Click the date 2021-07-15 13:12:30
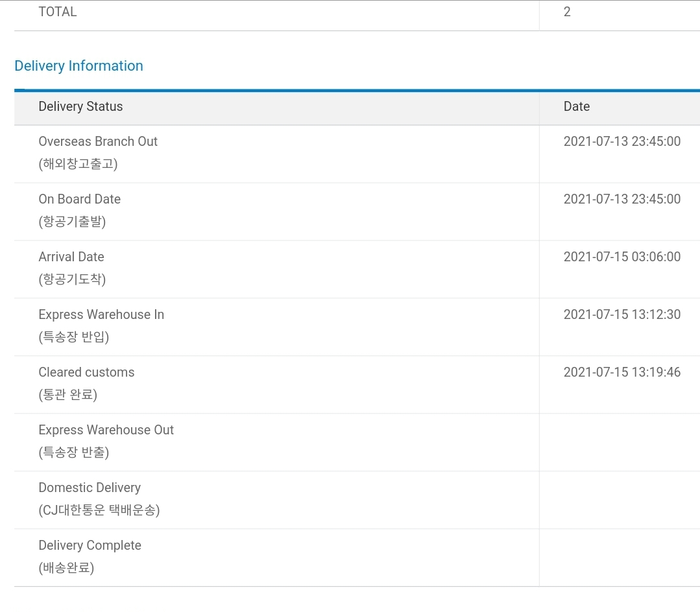The width and height of the screenshot is (700, 612). coord(622,314)
